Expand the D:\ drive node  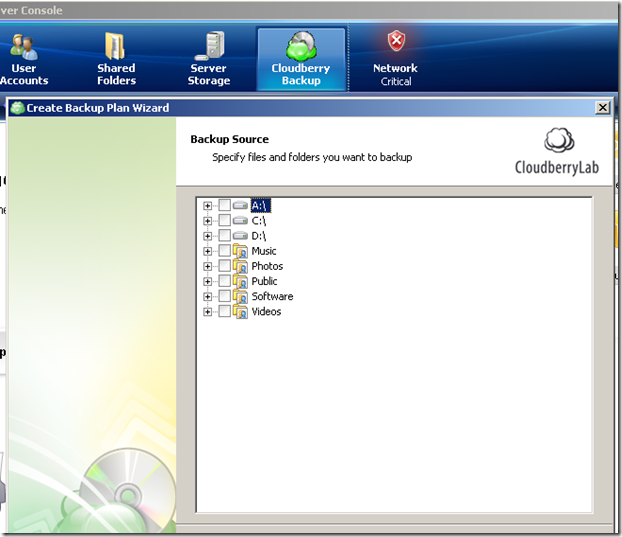tap(207, 236)
